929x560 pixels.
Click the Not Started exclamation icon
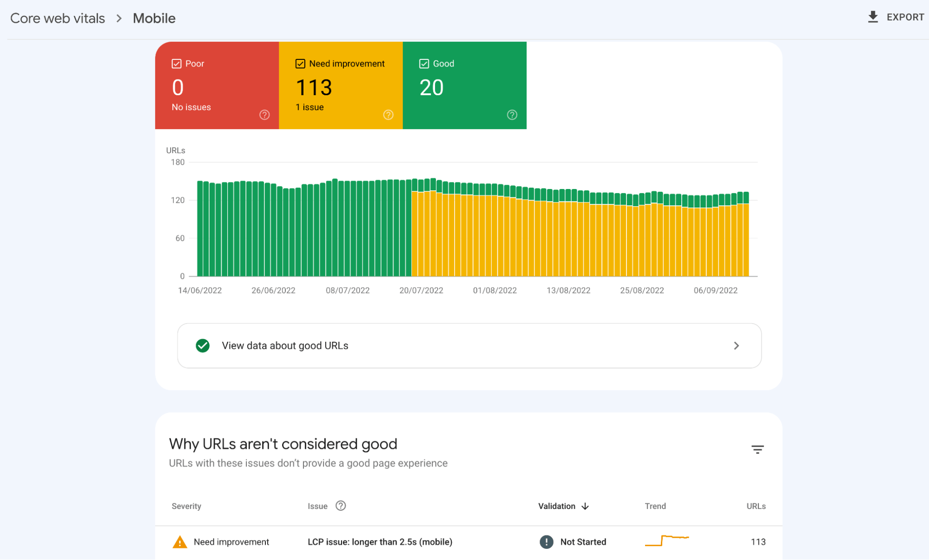pos(546,541)
